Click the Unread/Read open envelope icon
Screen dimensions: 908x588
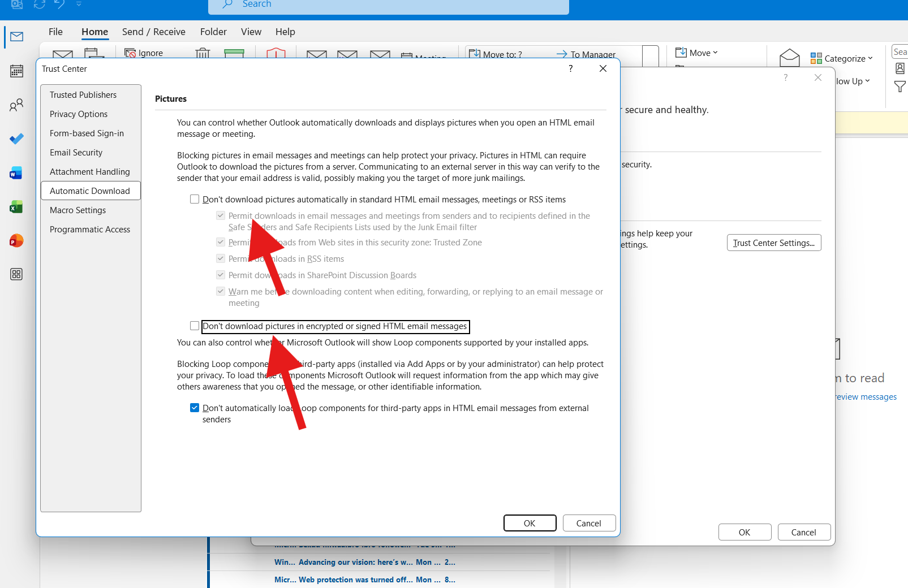pos(789,57)
